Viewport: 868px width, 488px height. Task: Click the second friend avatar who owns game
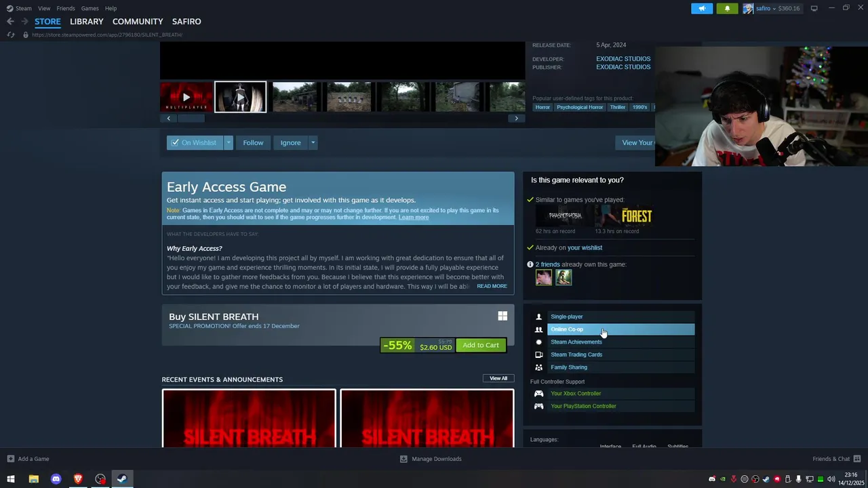564,277
